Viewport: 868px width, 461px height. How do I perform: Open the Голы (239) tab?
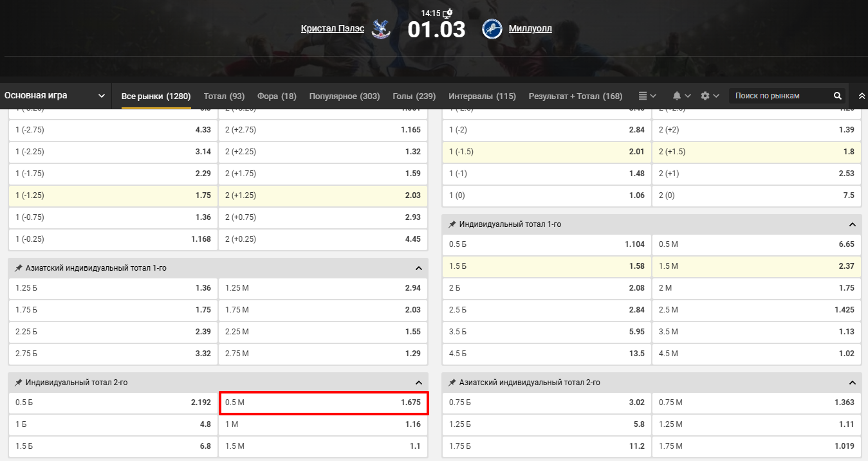click(x=414, y=96)
